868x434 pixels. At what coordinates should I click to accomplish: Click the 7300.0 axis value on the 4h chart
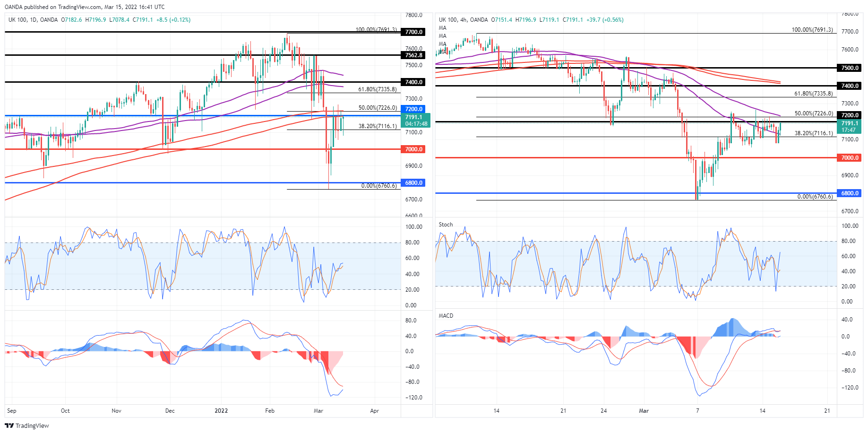pyautogui.click(x=850, y=104)
